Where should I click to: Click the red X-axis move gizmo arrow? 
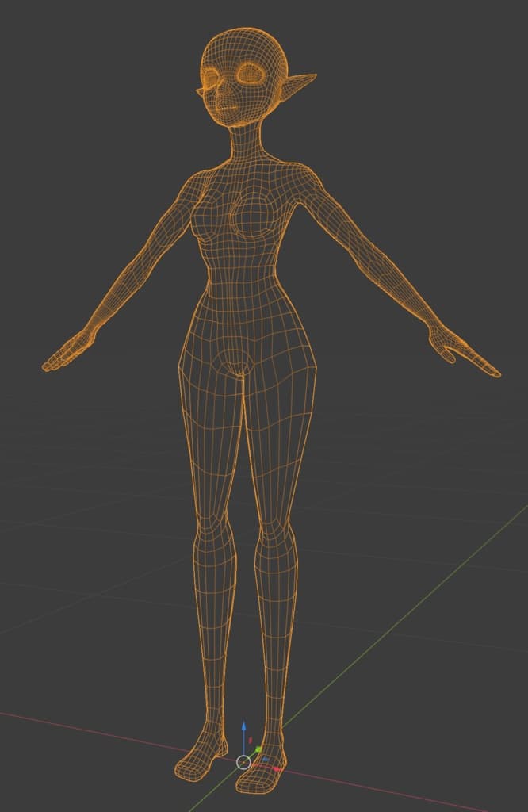[x=277, y=769]
